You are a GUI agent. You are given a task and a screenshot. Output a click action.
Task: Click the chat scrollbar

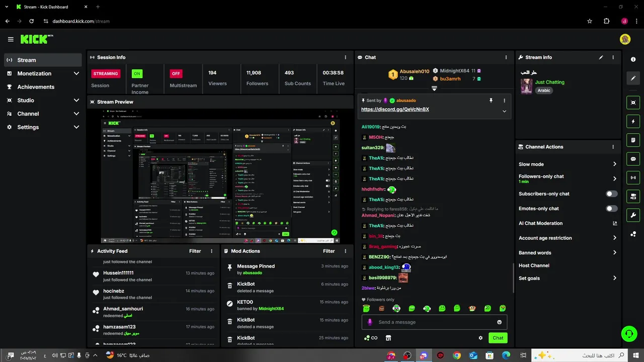(513, 277)
